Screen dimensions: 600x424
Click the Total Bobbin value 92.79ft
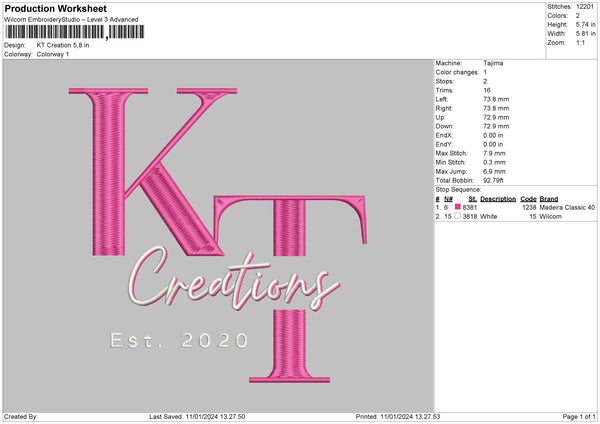click(x=493, y=180)
